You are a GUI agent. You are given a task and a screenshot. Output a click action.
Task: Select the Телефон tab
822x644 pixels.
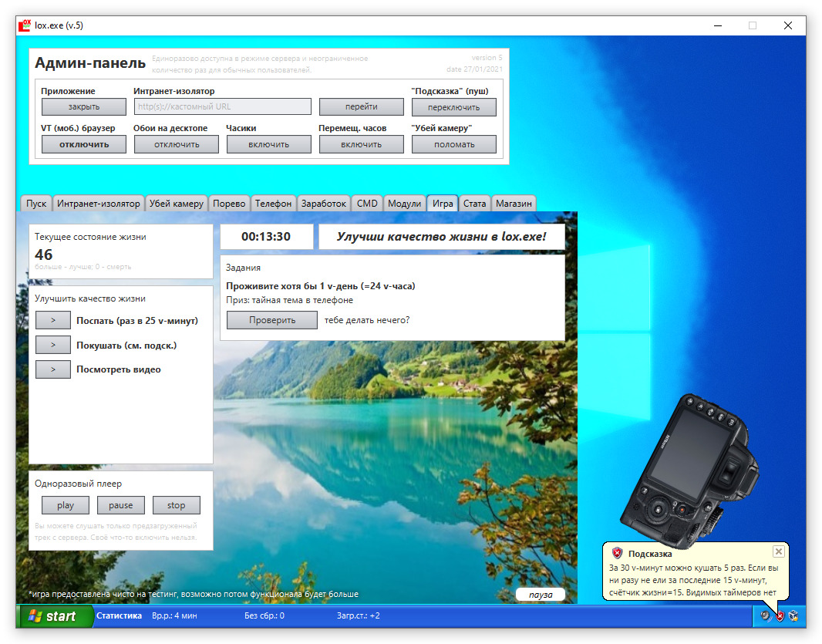[273, 204]
